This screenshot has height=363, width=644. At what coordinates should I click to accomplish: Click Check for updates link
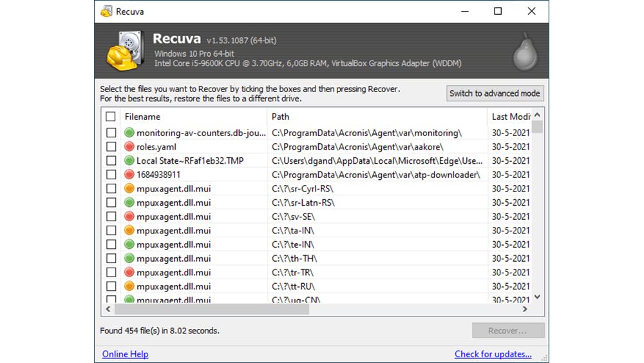pos(493,354)
